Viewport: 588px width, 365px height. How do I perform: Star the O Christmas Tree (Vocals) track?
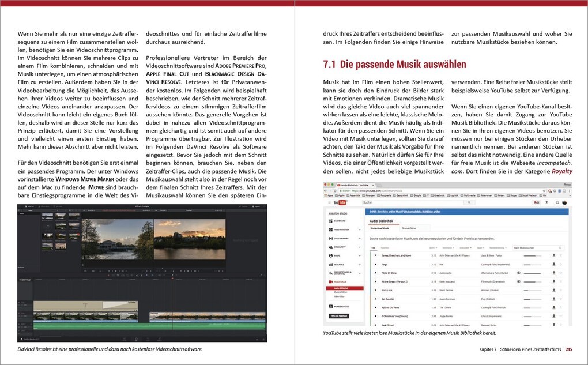(x=561, y=316)
